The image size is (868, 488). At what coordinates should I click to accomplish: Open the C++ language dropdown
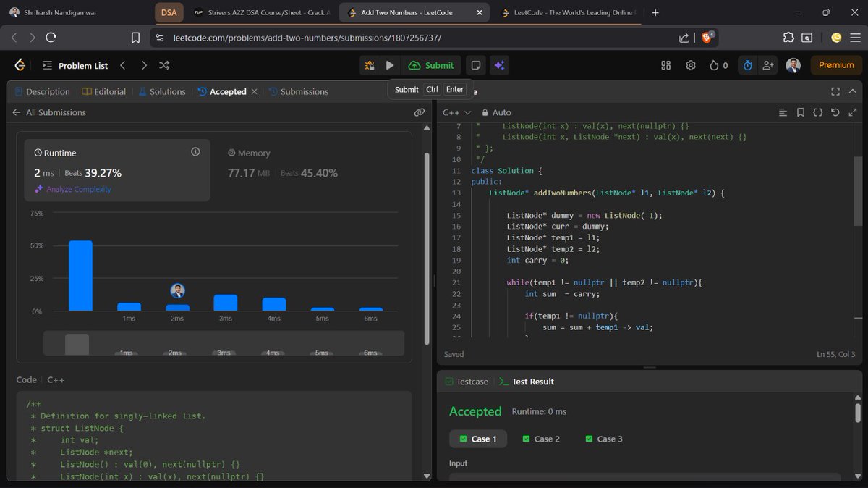(456, 112)
